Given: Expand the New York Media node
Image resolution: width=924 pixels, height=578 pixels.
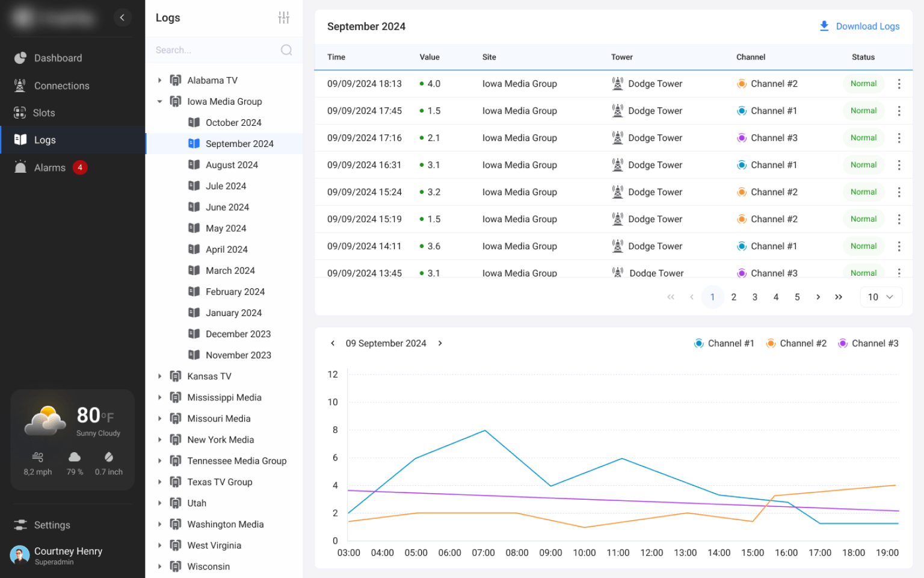Looking at the screenshot, I should 159,440.
